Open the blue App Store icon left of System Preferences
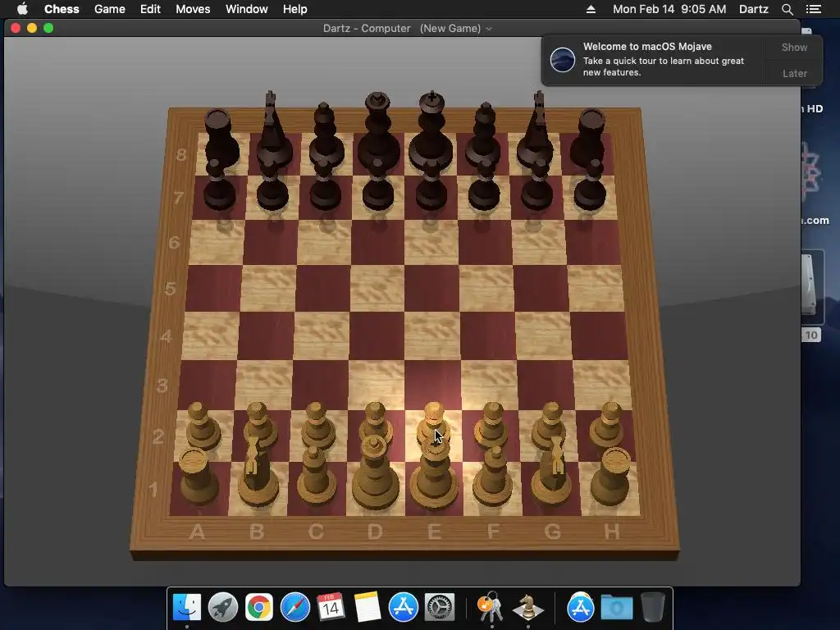 tap(404, 607)
